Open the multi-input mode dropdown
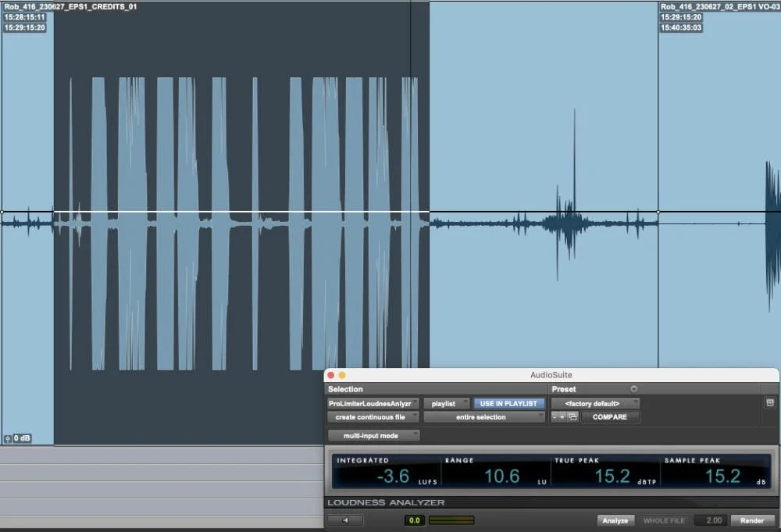Image resolution: width=781 pixels, height=532 pixels. pos(373,435)
